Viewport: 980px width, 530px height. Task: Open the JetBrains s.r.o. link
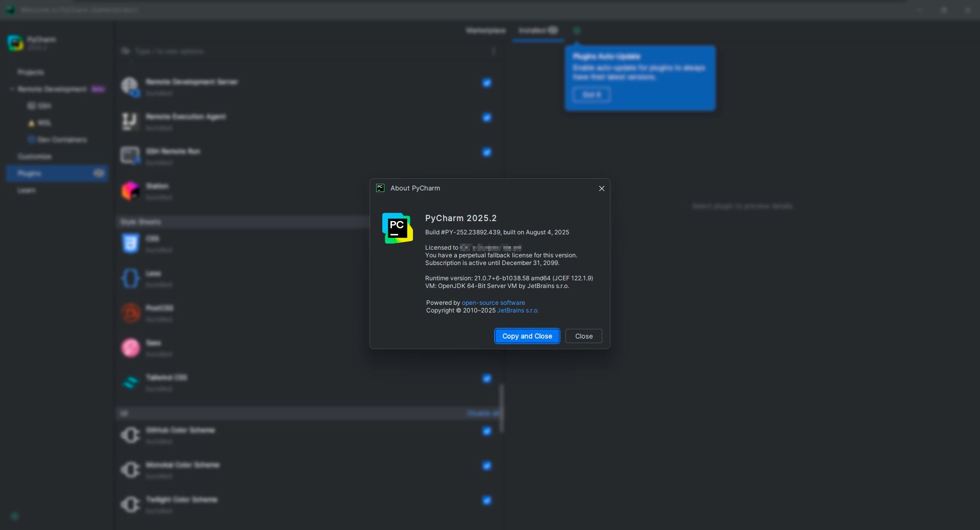(518, 310)
